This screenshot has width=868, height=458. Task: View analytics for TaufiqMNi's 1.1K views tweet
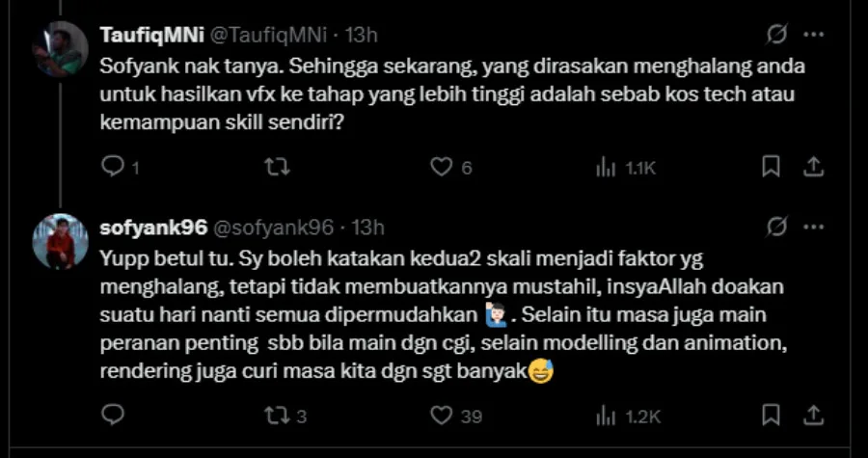point(606,167)
